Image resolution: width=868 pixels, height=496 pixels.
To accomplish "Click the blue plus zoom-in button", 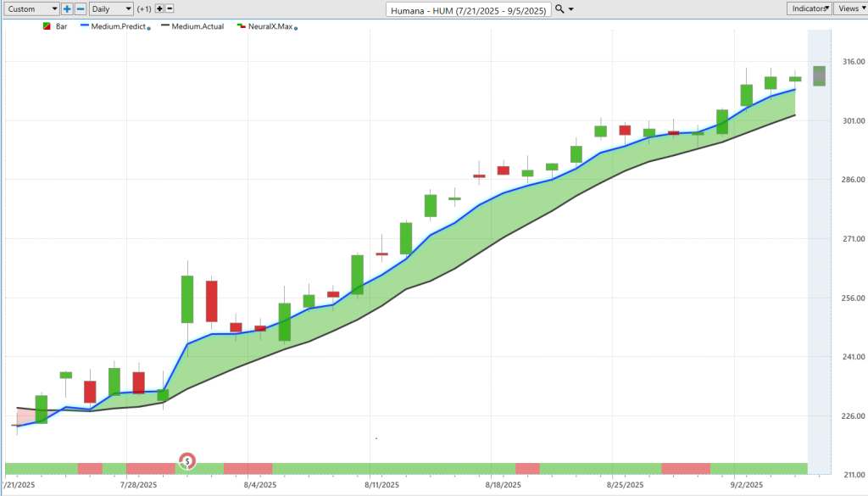I will [x=67, y=8].
